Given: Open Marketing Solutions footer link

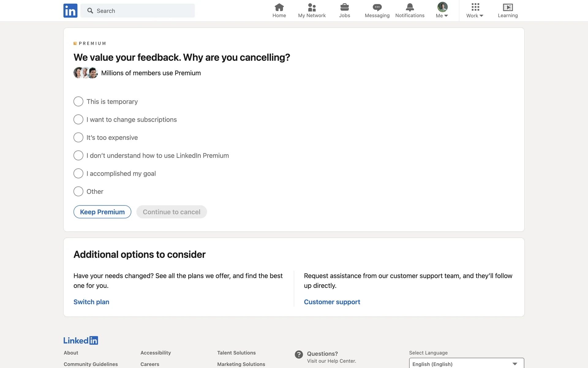Looking at the screenshot, I should pyautogui.click(x=241, y=364).
